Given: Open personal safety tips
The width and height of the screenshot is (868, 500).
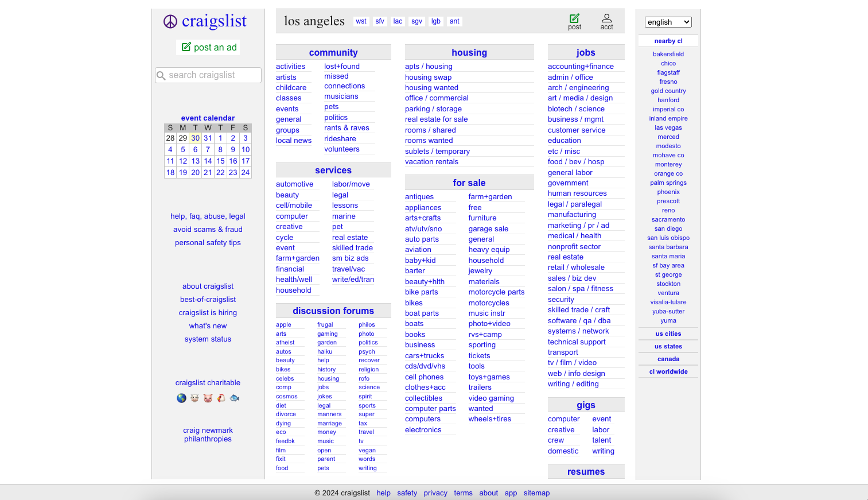Looking at the screenshot, I should click(x=208, y=243).
